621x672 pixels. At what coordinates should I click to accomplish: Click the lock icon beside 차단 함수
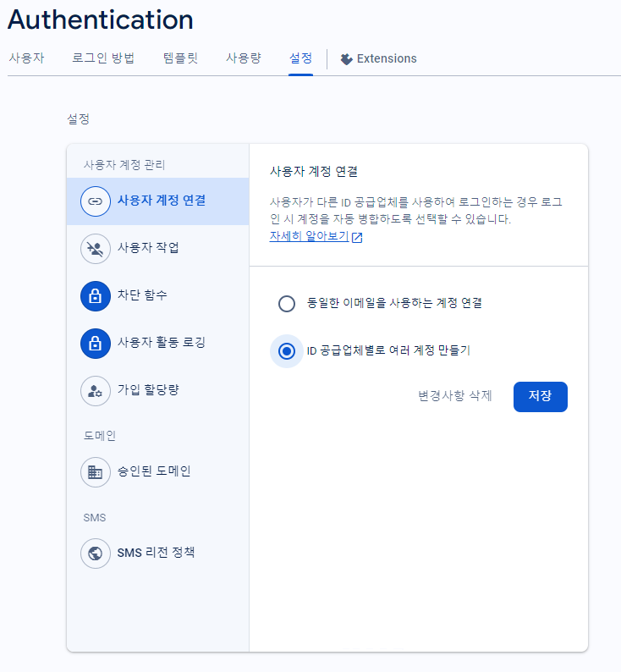(95, 296)
